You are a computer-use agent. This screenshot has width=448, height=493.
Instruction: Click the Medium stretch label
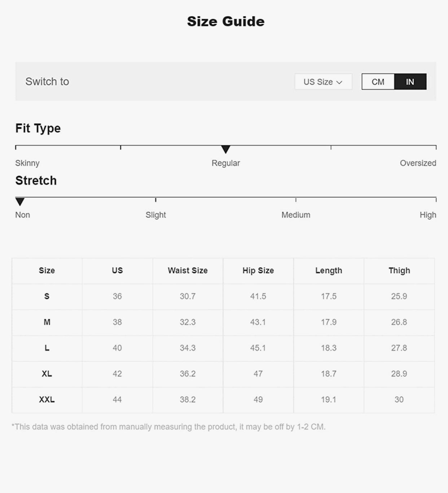[296, 215]
